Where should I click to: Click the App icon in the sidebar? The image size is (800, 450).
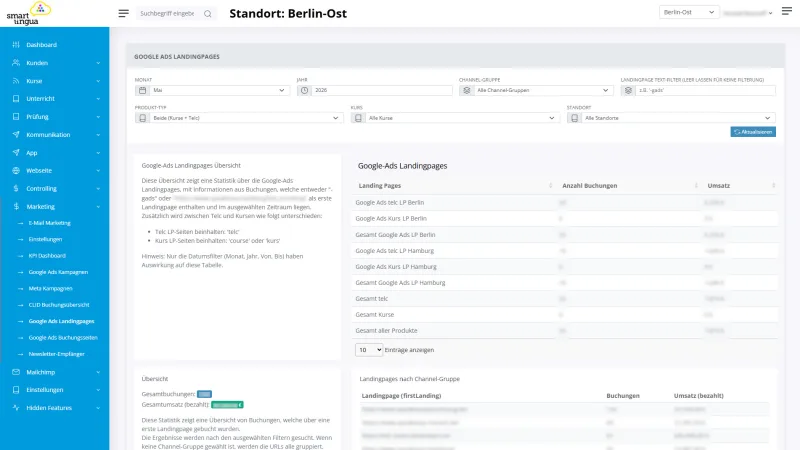(16, 153)
